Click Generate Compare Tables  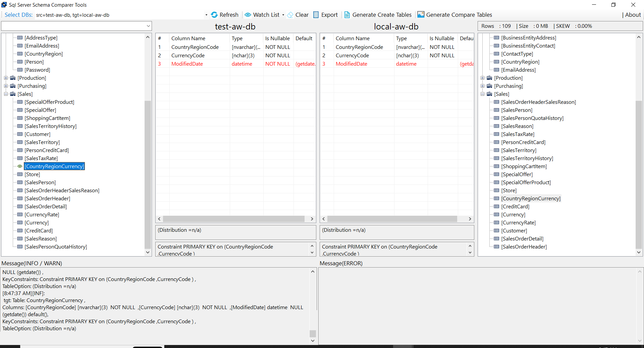[455, 15]
